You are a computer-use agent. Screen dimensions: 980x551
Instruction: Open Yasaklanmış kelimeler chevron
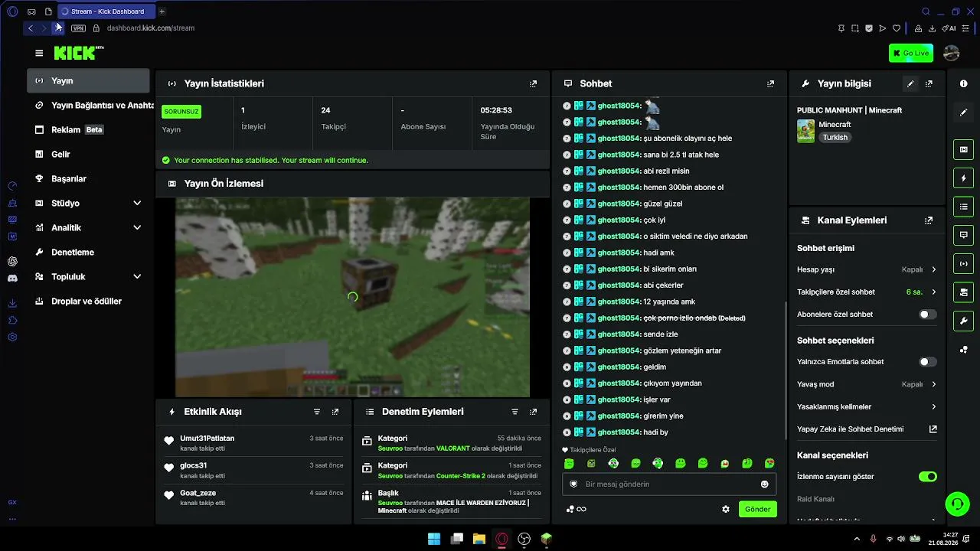pos(933,406)
